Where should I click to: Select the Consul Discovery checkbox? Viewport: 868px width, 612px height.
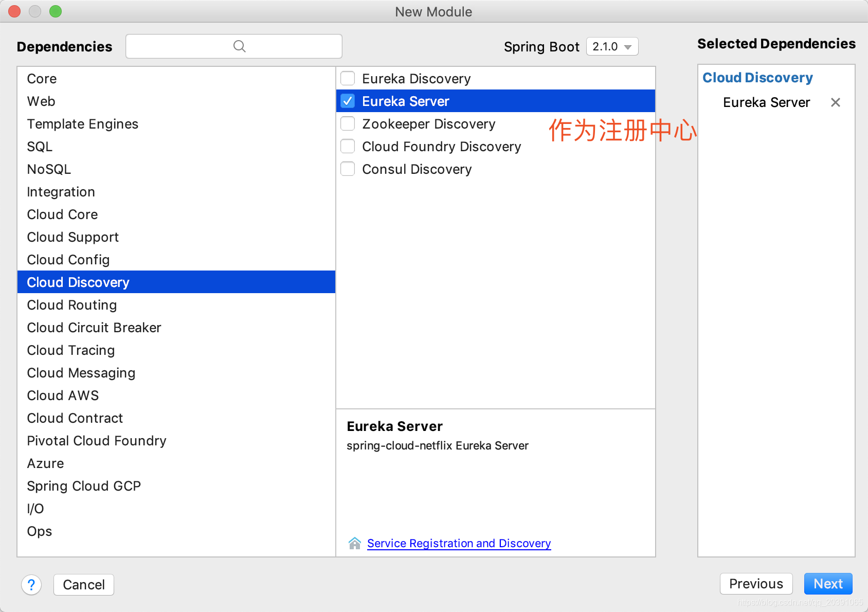(348, 169)
